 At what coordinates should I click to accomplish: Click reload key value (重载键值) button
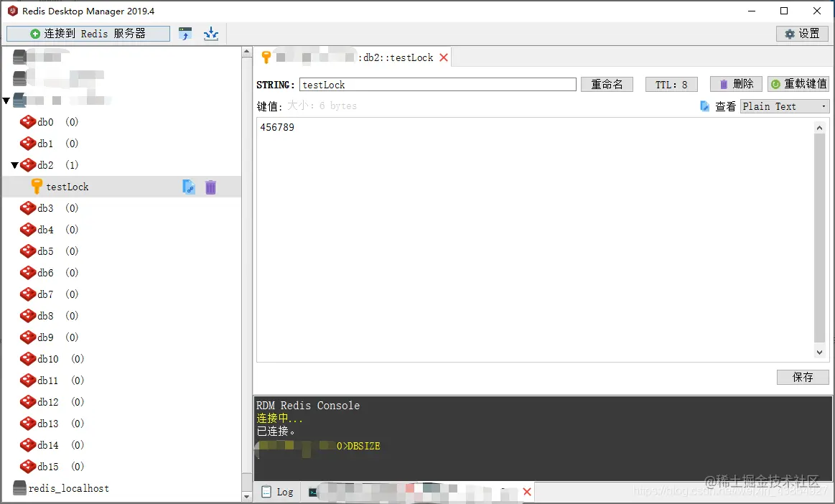point(798,84)
